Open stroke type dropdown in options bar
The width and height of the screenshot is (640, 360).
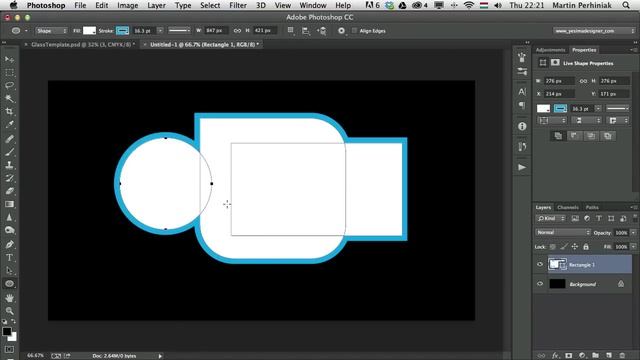(179, 31)
